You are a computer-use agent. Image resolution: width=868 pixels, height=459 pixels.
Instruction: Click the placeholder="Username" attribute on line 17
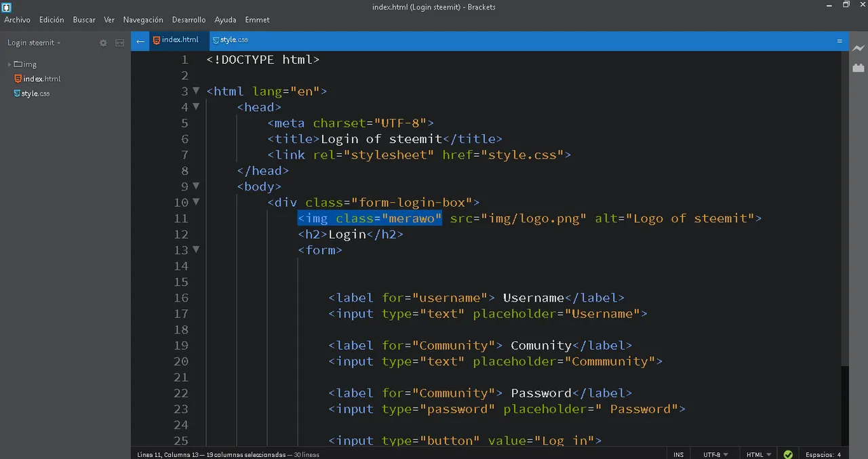click(x=556, y=313)
